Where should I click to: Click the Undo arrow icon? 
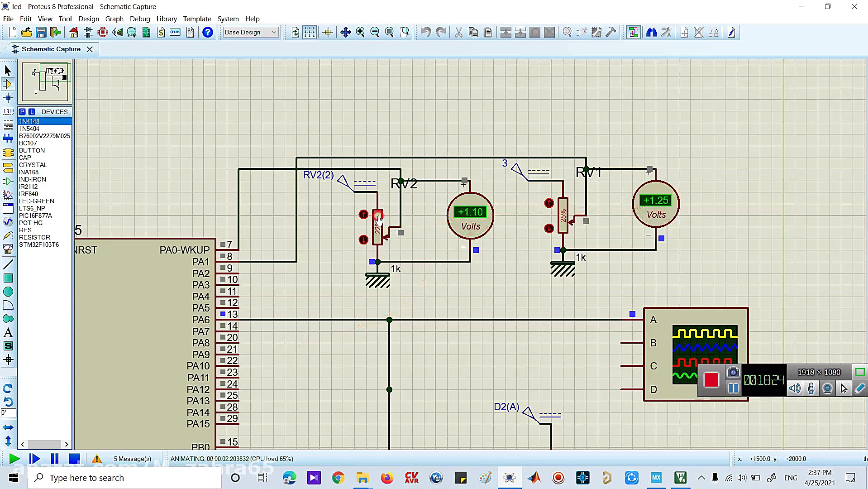click(425, 32)
